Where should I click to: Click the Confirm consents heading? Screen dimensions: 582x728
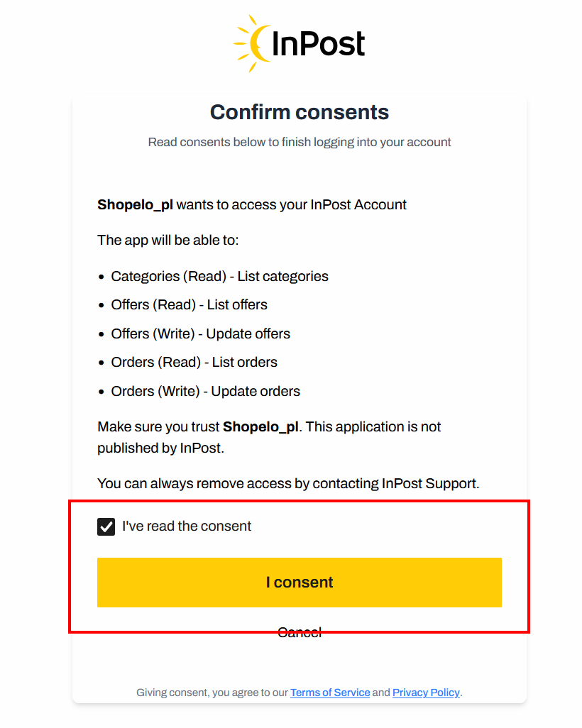(x=299, y=112)
